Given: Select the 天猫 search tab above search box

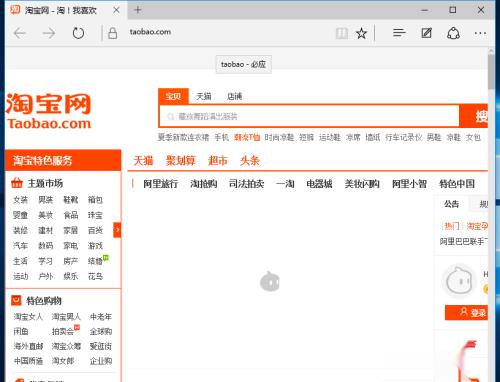Looking at the screenshot, I should [204, 96].
